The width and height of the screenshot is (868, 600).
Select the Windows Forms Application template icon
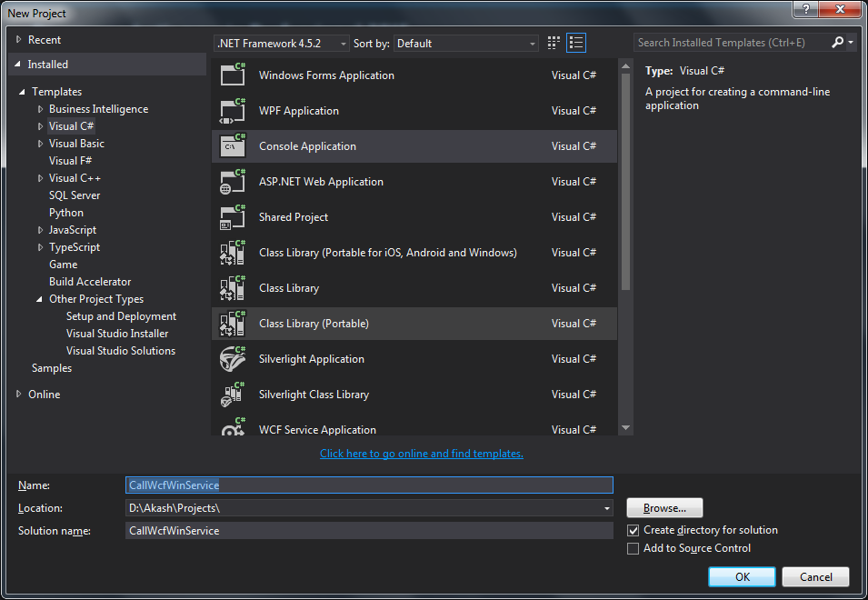point(233,75)
